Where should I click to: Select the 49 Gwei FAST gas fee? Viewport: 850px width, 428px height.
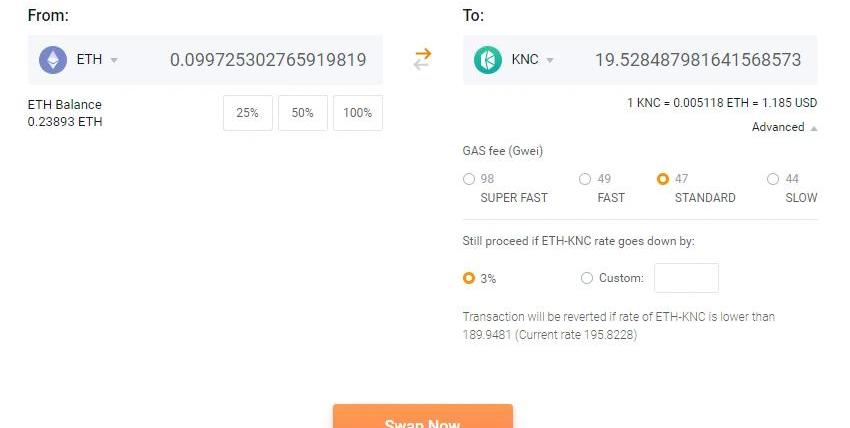(585, 179)
